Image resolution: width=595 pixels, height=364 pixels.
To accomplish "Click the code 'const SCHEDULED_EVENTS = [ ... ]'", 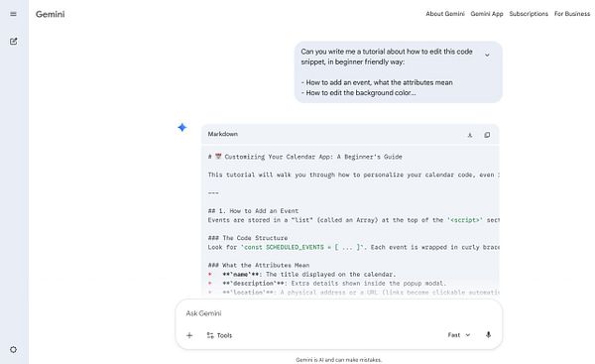I will click(x=301, y=247).
